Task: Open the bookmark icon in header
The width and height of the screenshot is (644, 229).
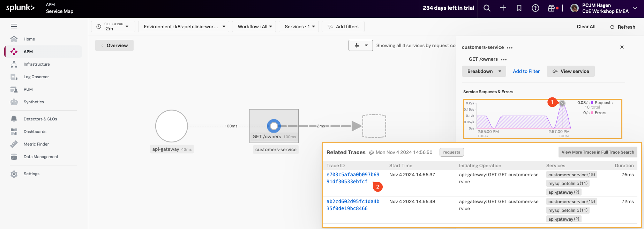Action: tap(519, 8)
